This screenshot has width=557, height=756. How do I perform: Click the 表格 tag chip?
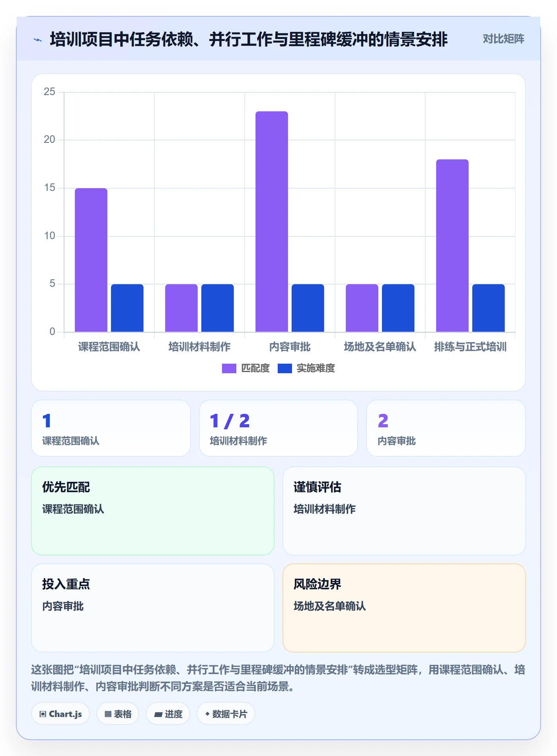(118, 714)
